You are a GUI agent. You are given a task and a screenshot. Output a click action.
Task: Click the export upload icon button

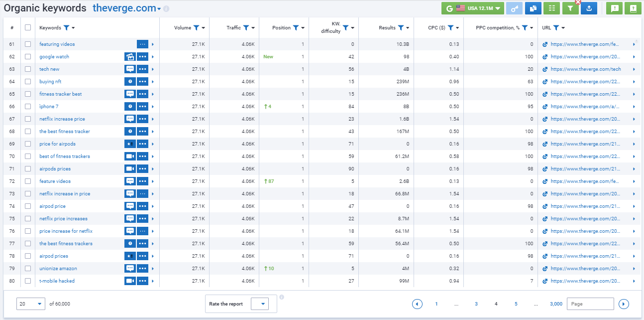click(x=589, y=8)
